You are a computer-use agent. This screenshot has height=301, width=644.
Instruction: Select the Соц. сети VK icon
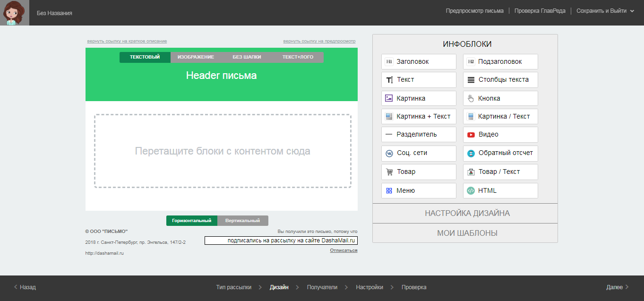tap(389, 153)
